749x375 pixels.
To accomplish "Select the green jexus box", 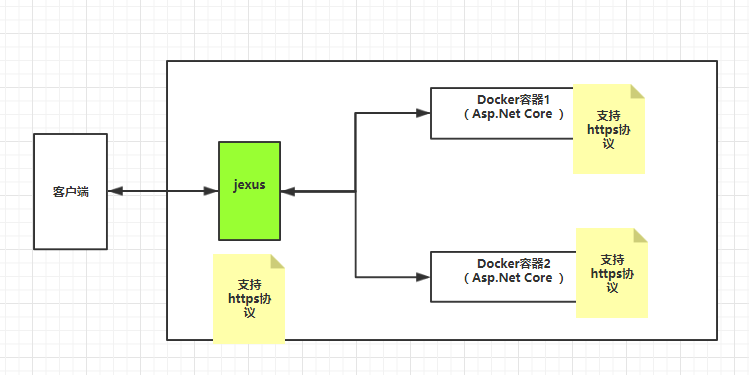I will tap(249, 191).
